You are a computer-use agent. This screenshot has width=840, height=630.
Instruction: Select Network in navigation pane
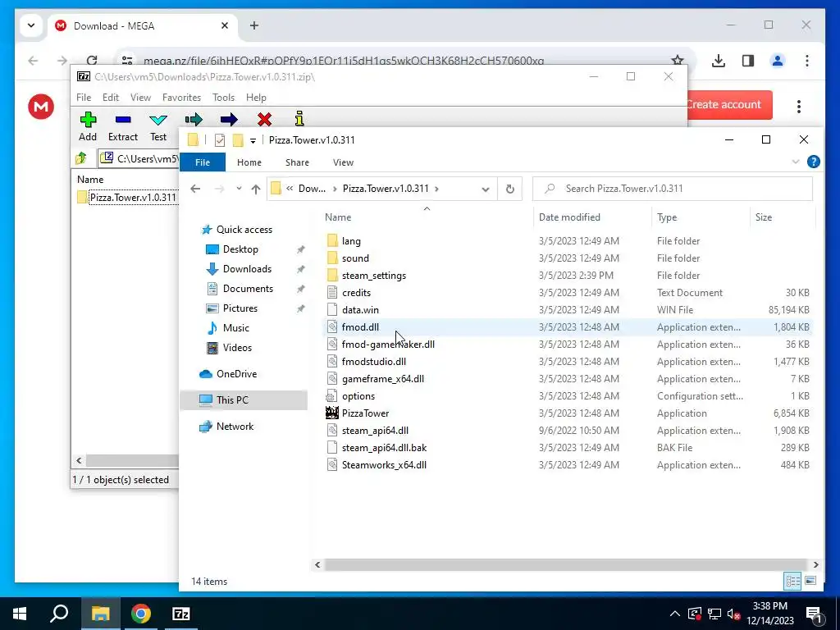click(x=235, y=427)
